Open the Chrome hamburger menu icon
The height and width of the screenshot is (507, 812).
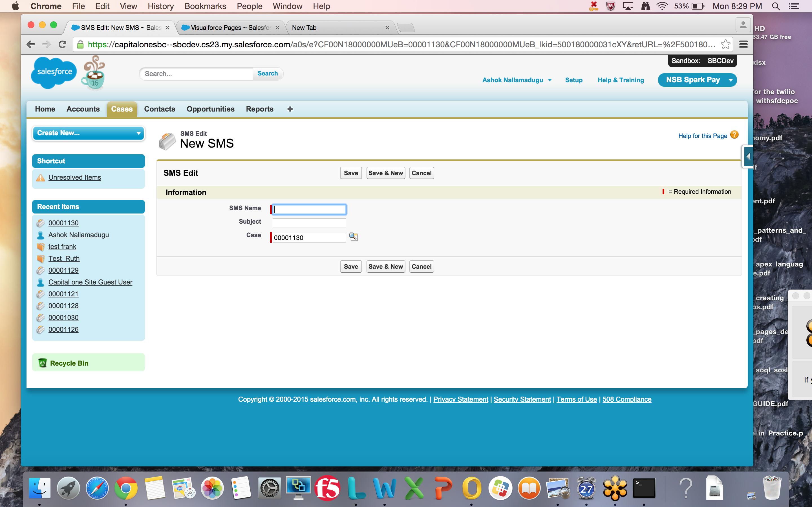tap(743, 44)
